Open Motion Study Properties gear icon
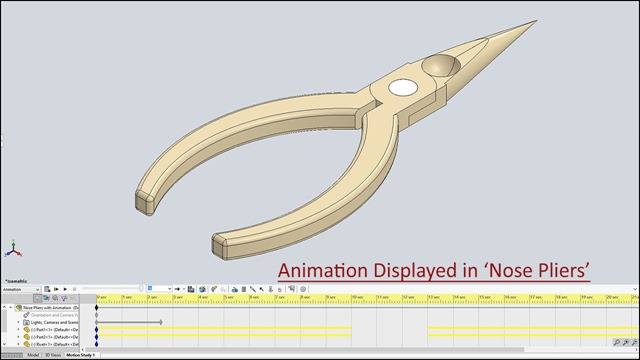Image resolution: width=640 pixels, height=360 pixels. [x=303, y=289]
